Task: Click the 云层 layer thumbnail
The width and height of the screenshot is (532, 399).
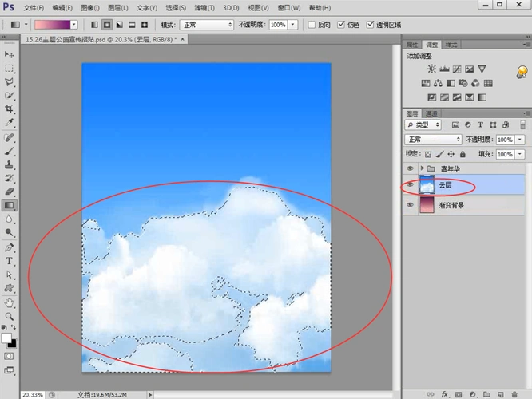Action: coord(427,185)
